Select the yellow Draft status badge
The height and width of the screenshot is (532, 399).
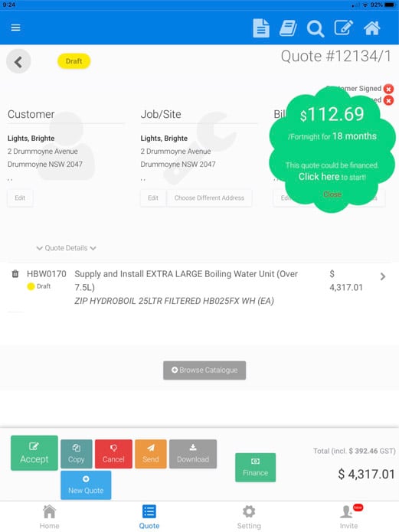point(74,61)
